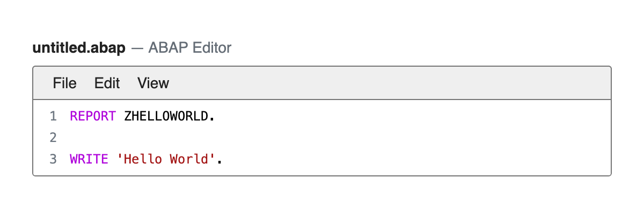Click line number 2 in the gutter
Image resolution: width=644 pixels, height=213 pixels.
point(53,138)
